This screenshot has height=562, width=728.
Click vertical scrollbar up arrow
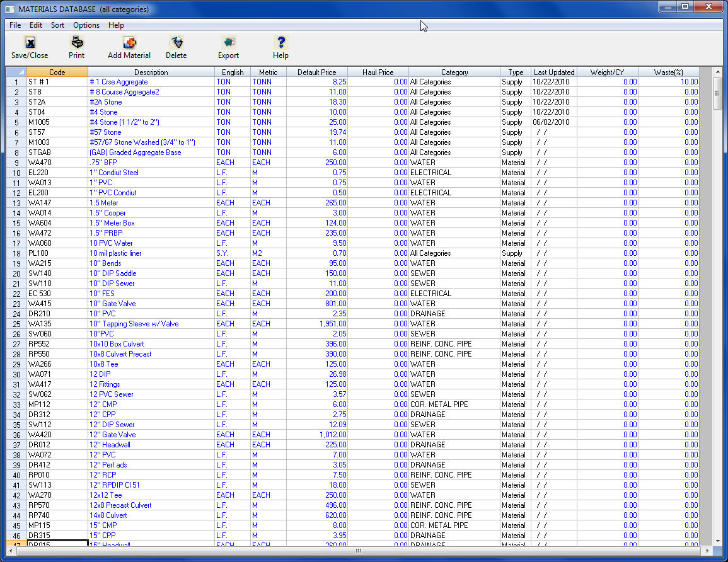coord(718,72)
